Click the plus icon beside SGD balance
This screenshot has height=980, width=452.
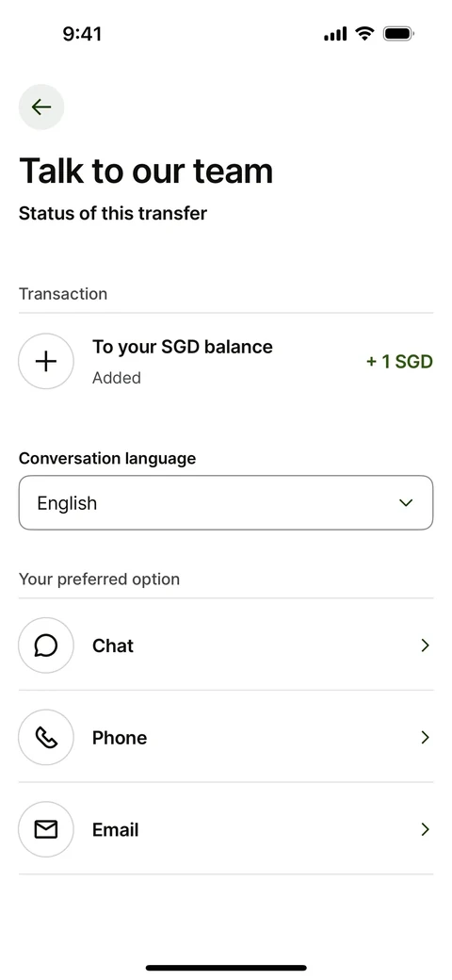coord(46,361)
